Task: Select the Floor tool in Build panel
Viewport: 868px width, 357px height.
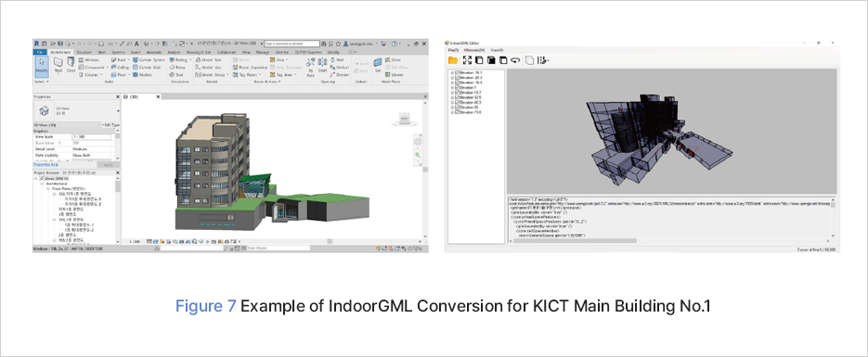Action: click(x=120, y=74)
